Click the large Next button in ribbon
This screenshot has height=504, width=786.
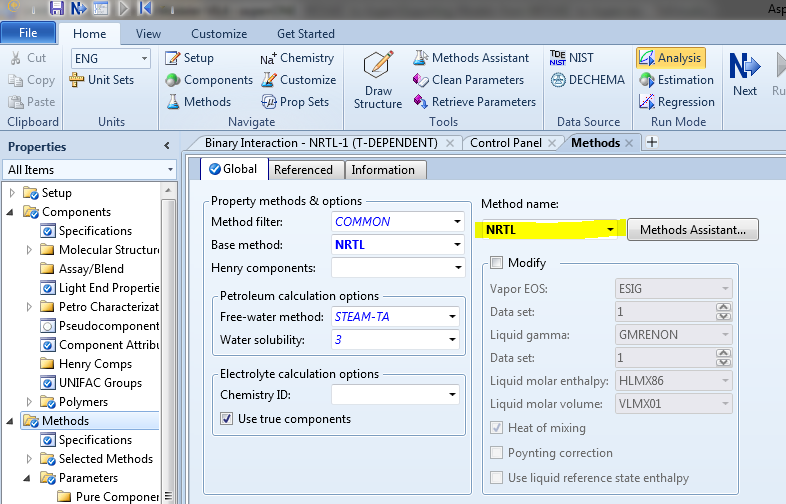click(x=745, y=74)
